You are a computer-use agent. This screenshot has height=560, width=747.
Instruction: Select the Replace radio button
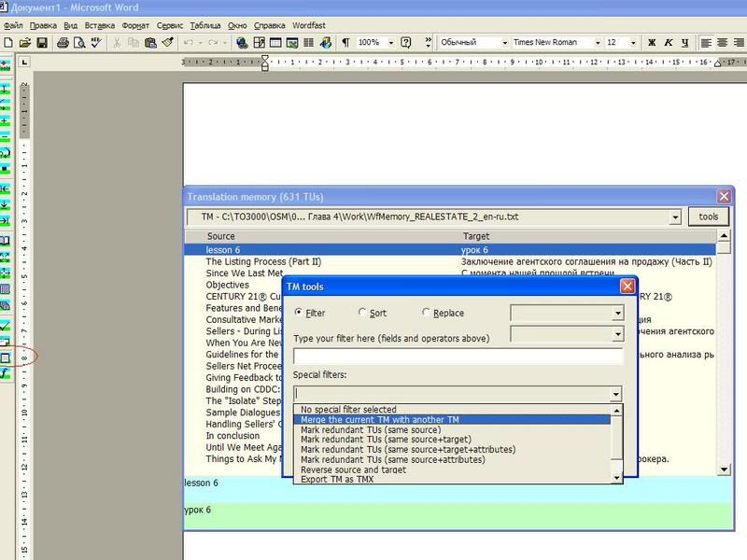[426, 313]
